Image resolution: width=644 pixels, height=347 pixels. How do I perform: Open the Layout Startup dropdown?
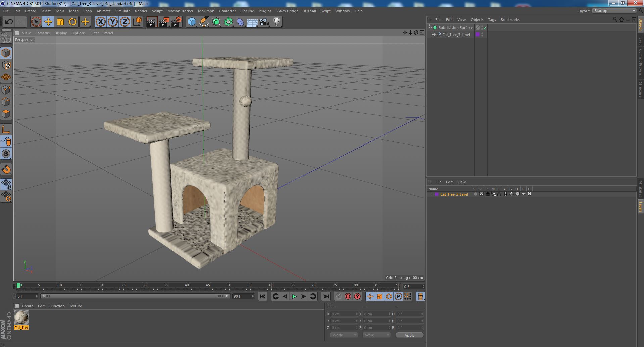(x=614, y=11)
